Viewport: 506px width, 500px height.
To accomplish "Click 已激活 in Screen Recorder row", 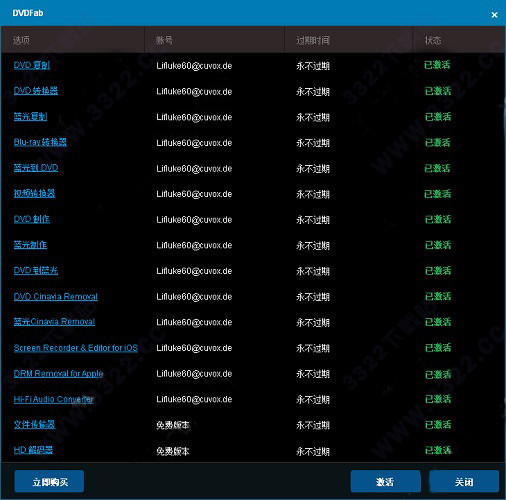I will 438,347.
